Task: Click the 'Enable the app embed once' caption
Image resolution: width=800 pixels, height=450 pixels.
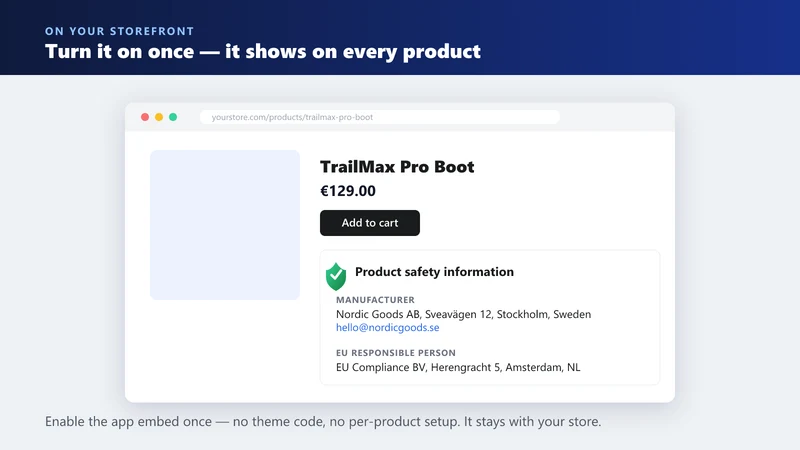Action: [x=323, y=421]
